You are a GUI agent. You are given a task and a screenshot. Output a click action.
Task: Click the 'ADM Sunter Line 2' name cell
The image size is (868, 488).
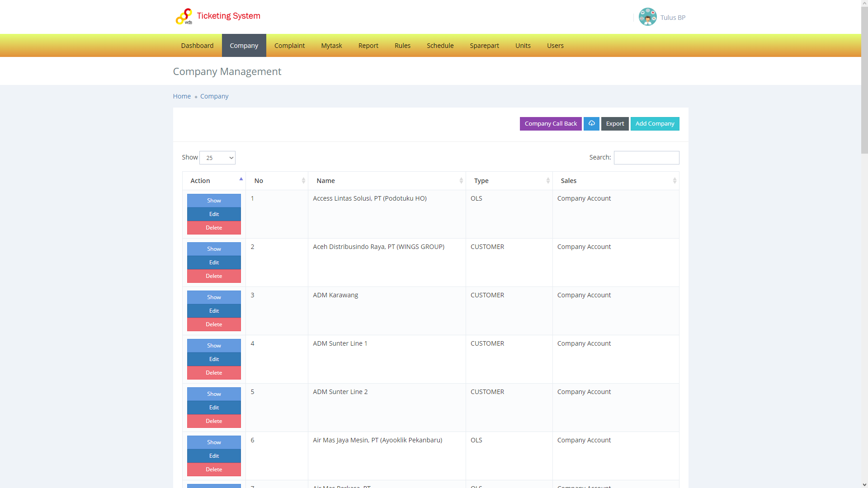click(387, 408)
